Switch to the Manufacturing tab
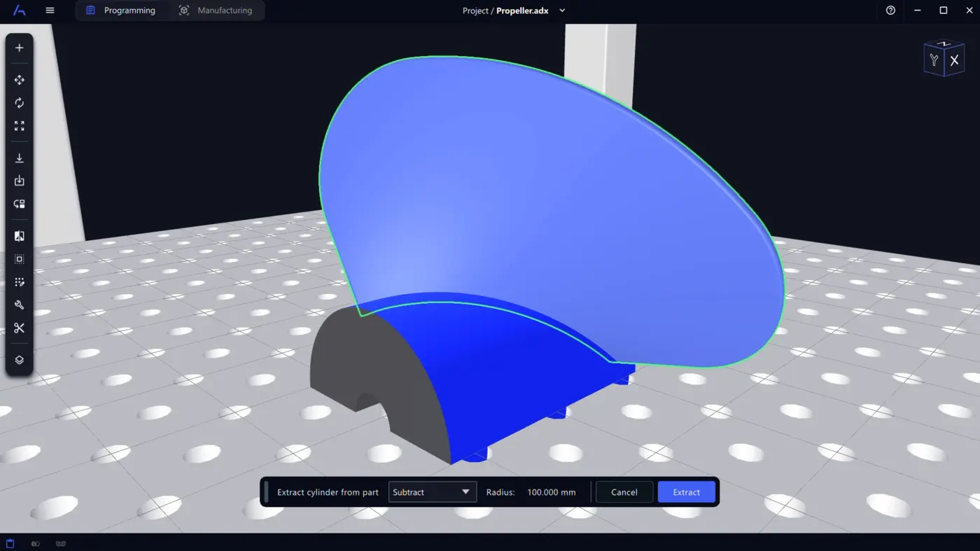 click(x=216, y=11)
